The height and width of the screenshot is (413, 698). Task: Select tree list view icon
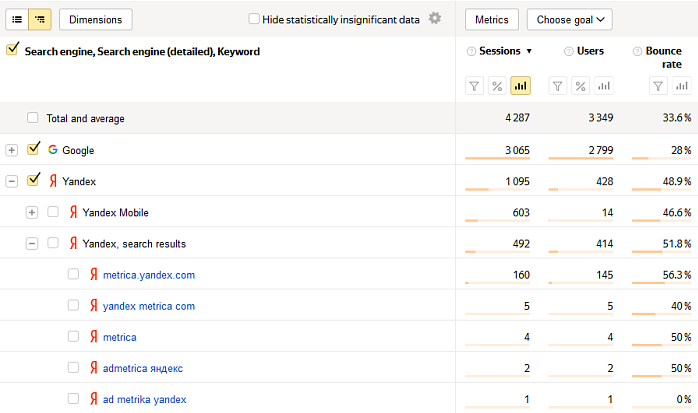pyautogui.click(x=40, y=20)
